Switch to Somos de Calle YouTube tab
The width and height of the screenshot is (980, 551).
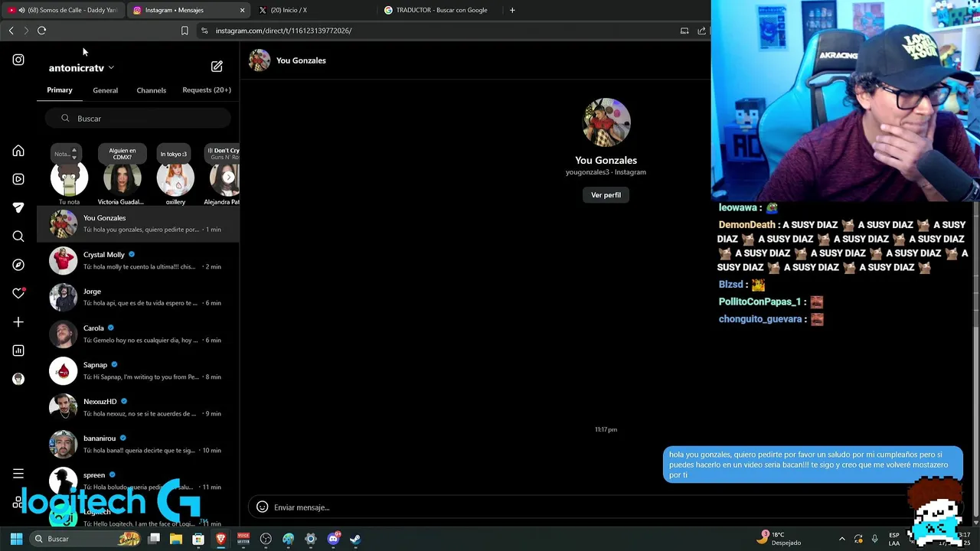(62, 10)
